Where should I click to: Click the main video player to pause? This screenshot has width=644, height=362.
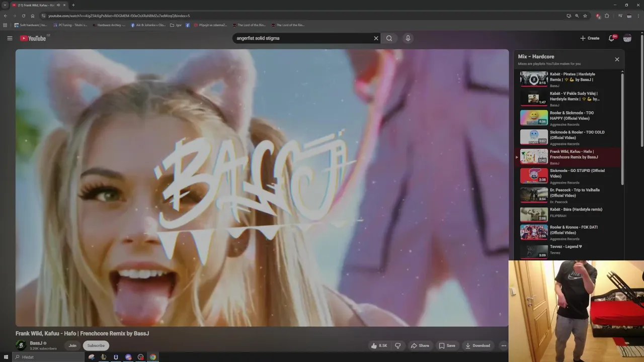pyautogui.click(x=262, y=188)
